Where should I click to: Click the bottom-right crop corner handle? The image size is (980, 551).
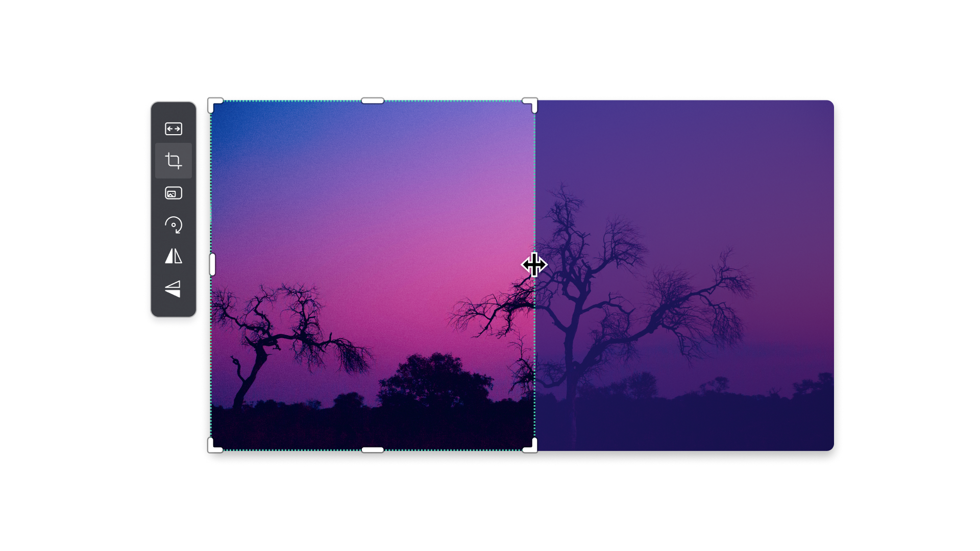click(x=530, y=445)
